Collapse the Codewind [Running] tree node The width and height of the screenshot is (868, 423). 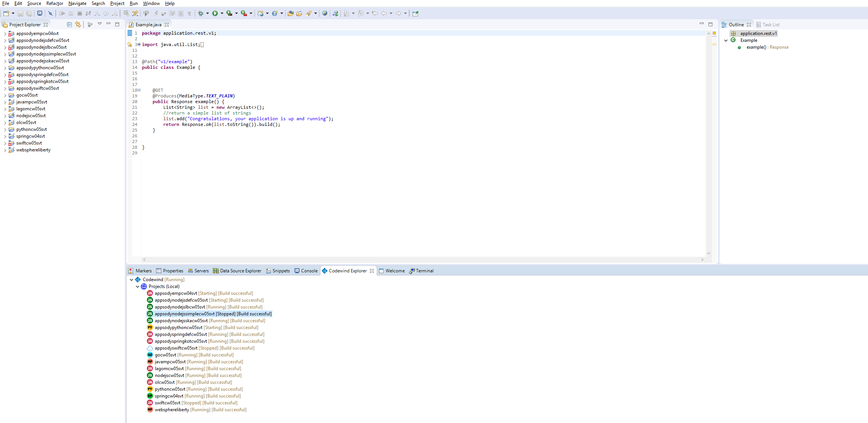[132, 279]
